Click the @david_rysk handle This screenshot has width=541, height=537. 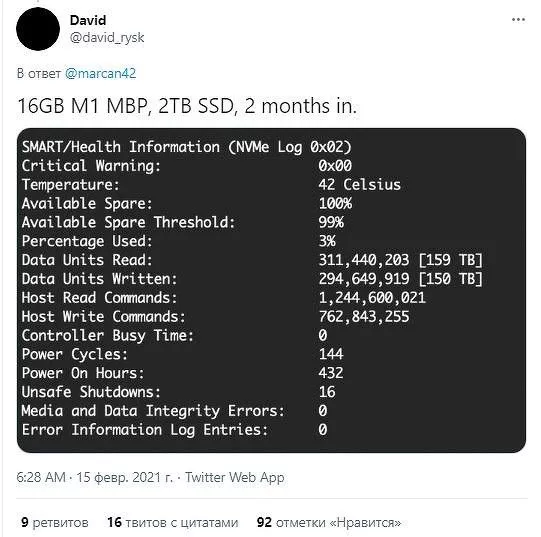point(107,37)
